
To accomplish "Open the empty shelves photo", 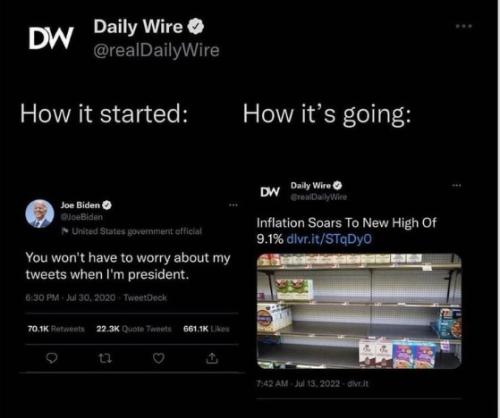I will 359,311.
